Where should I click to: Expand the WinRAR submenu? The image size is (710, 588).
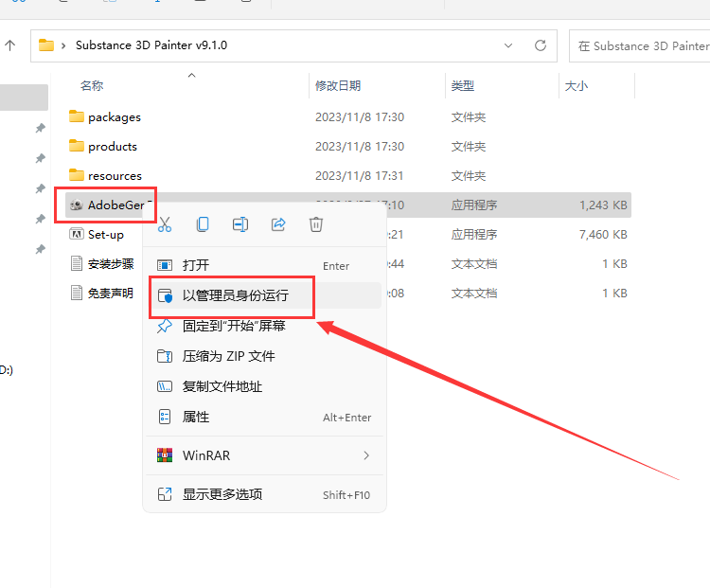(264, 455)
